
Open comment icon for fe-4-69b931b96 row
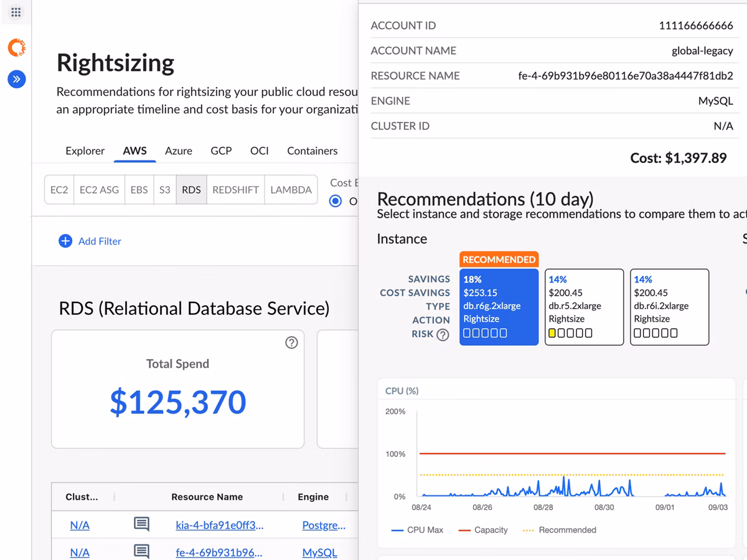[x=142, y=552]
